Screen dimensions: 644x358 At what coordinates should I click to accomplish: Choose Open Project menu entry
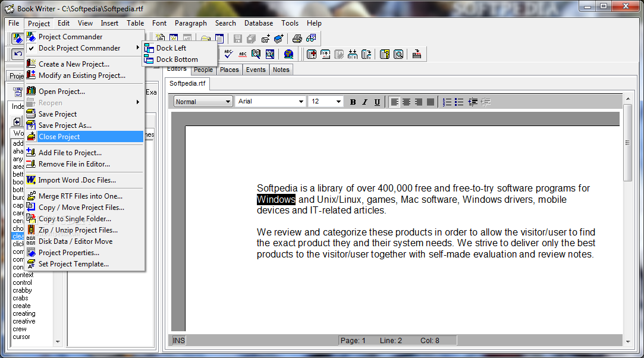84,91
